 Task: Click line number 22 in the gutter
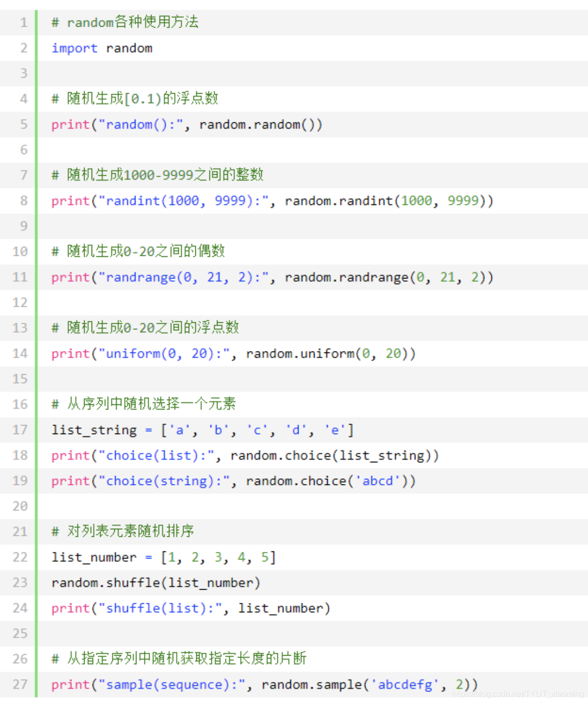[20, 557]
